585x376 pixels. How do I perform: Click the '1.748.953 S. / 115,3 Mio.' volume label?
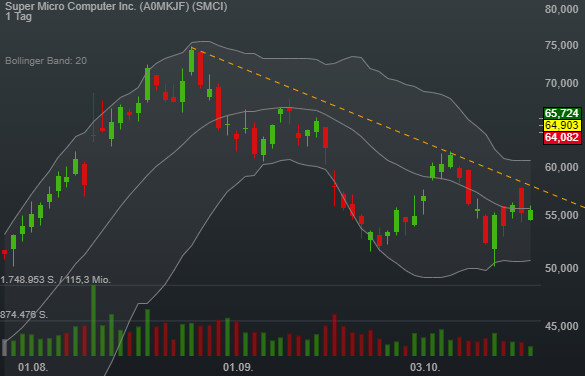pos(56,280)
